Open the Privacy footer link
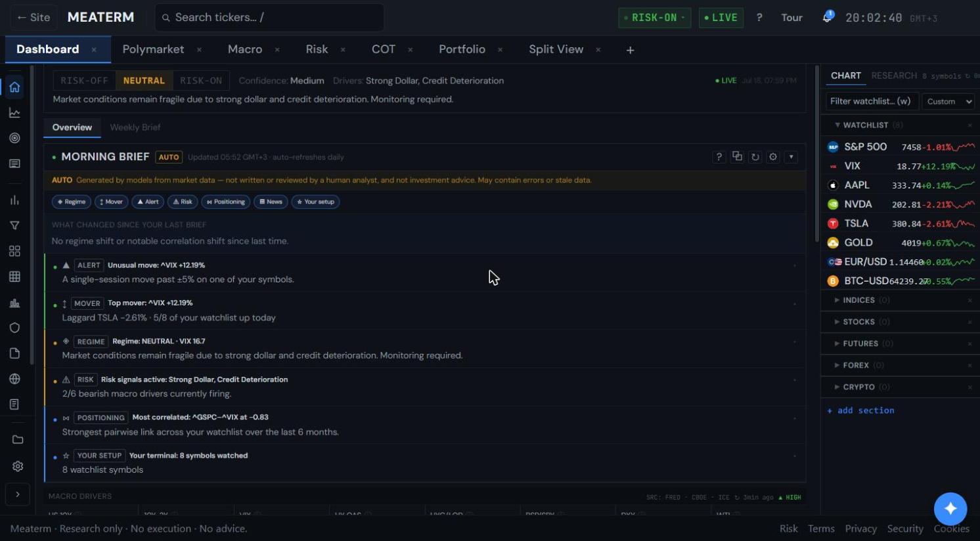The height and width of the screenshot is (541, 980). coord(860,529)
